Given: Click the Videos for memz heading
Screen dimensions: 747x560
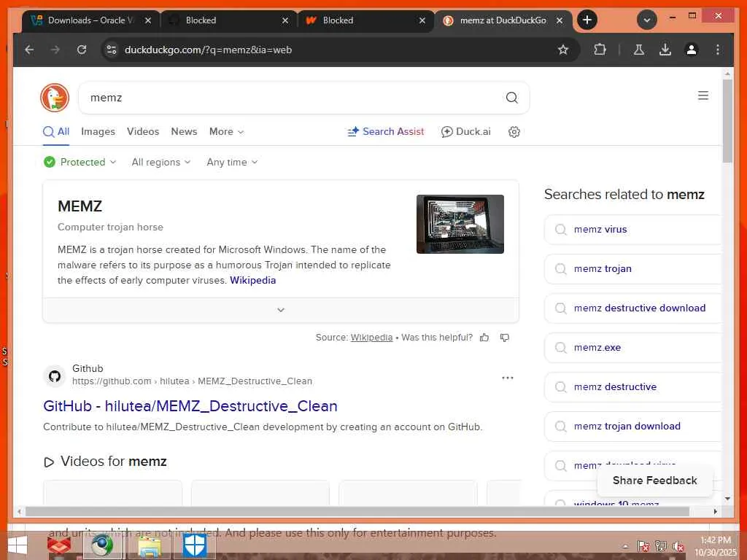Looking at the screenshot, I should click(105, 462).
